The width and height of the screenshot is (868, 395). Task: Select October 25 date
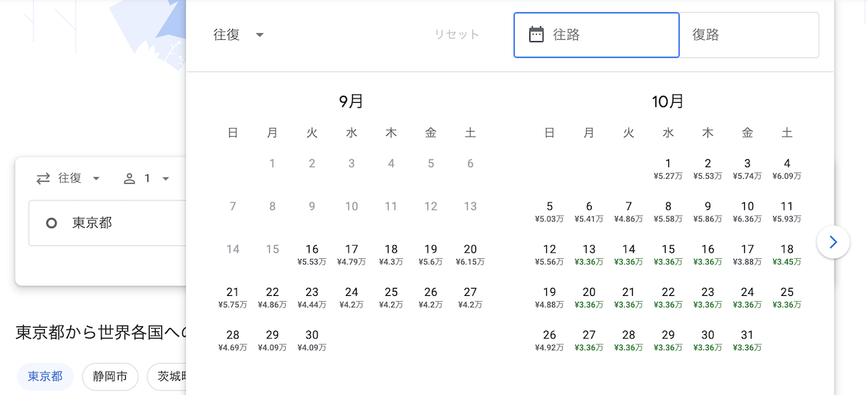787,297
